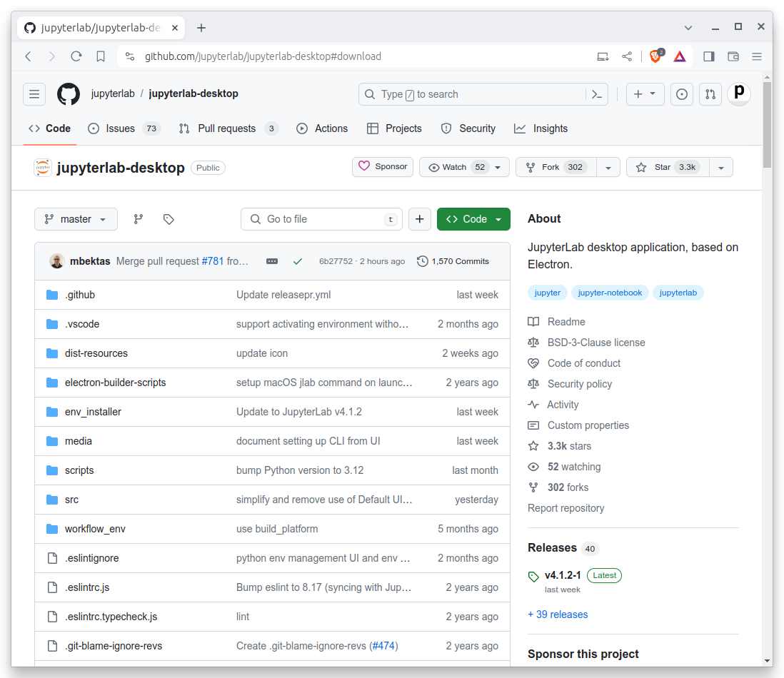Open the + 39 releases link
Image resolution: width=784 pixels, height=678 pixels.
(558, 614)
